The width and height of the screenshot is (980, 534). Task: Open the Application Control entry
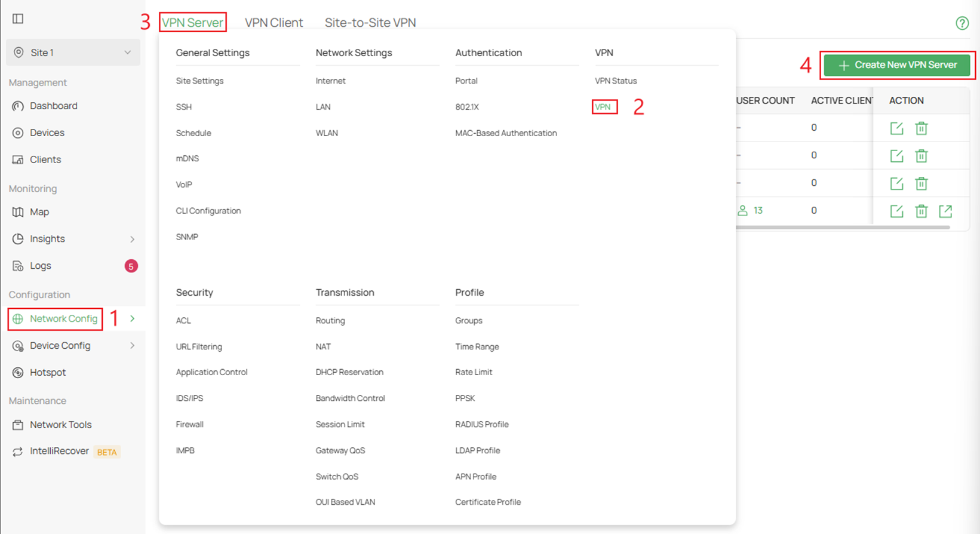point(211,372)
